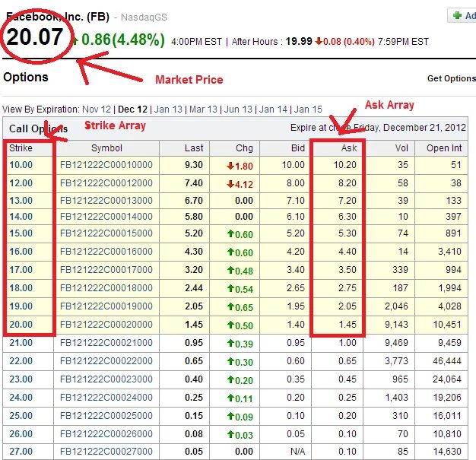476x460 pixels.
Task: Click symbol FB121222C00014000
Action: pyautogui.click(x=106, y=217)
